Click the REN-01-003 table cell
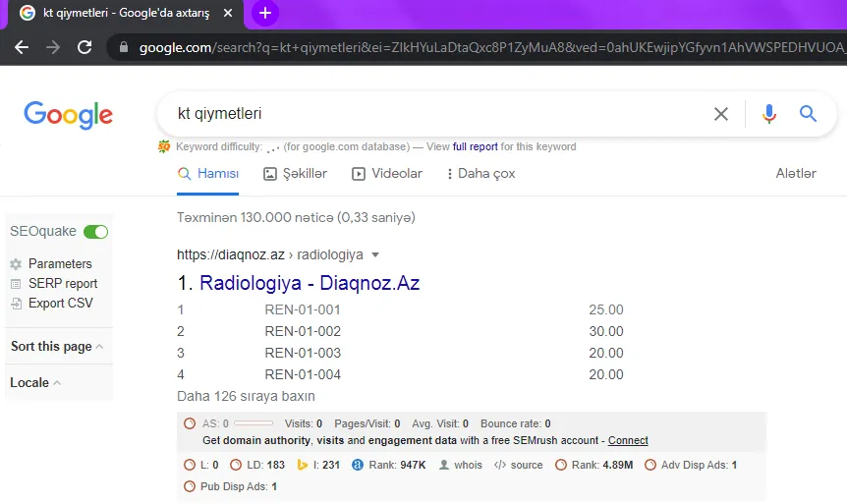This screenshot has height=504, width=847. click(x=303, y=353)
